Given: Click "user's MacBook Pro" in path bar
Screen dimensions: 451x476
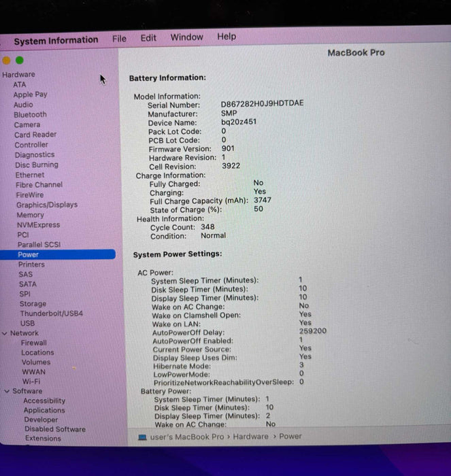Looking at the screenshot, I should point(187,437).
